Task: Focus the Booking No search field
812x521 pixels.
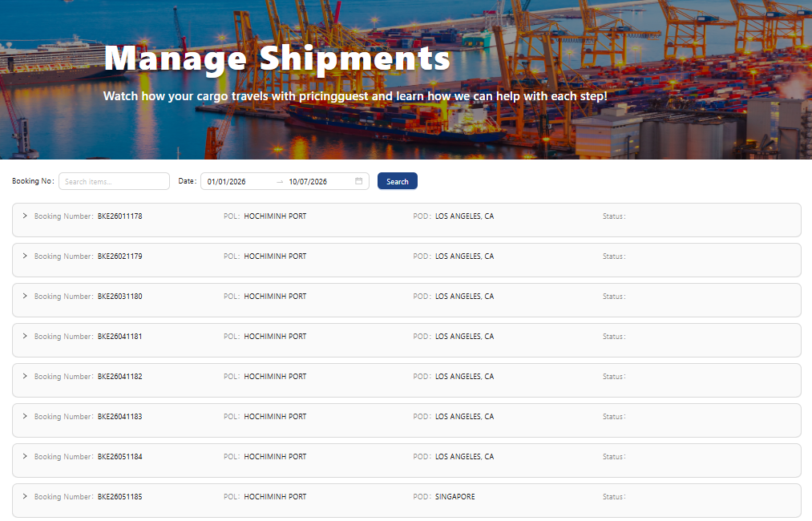Action: click(114, 181)
